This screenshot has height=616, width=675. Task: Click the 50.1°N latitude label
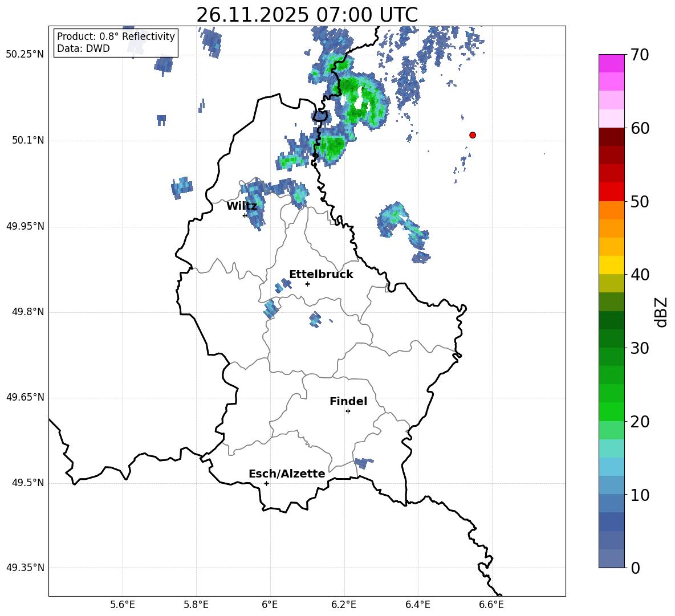28,141
